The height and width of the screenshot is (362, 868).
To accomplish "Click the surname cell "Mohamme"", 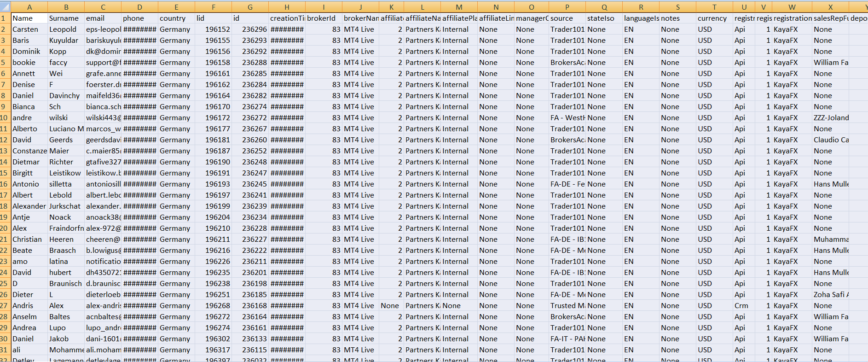I will (x=66, y=350).
